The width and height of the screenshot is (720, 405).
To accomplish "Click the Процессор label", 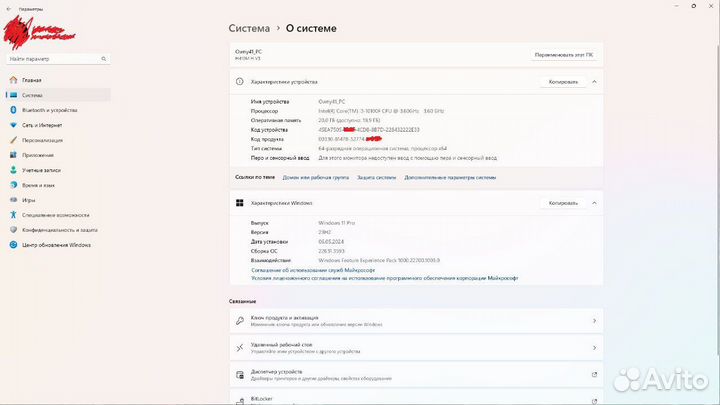I will pos(264,111).
